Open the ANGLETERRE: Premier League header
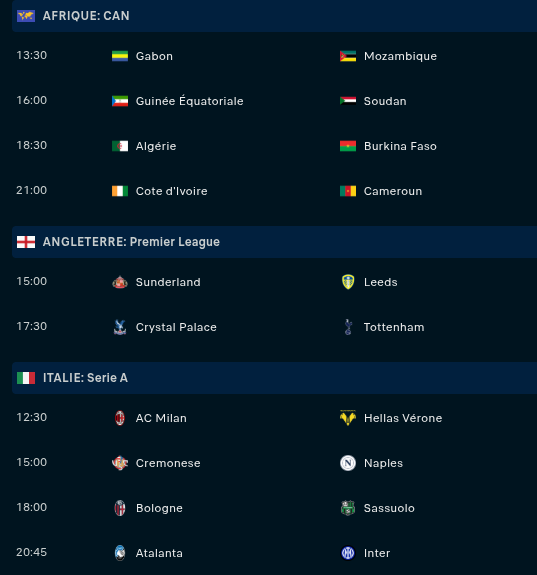The width and height of the screenshot is (537, 575). 274,242
